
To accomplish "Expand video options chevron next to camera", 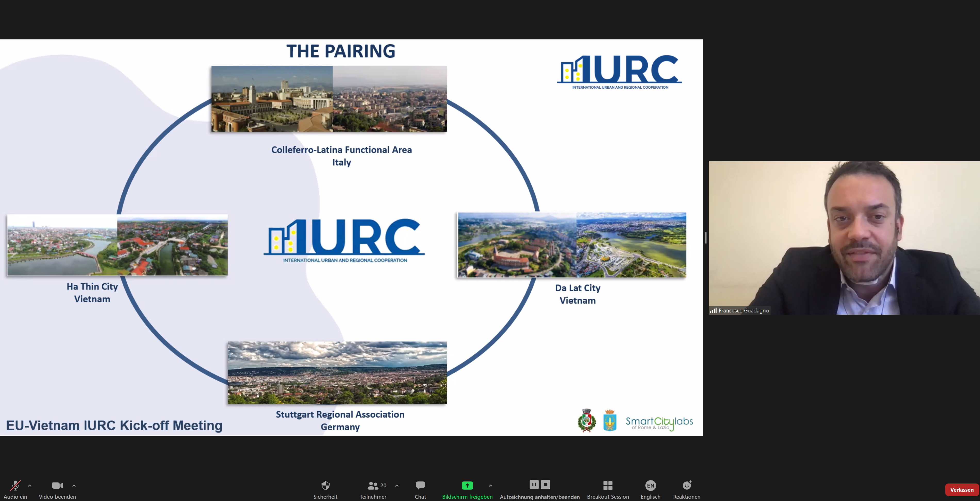I will tap(74, 485).
